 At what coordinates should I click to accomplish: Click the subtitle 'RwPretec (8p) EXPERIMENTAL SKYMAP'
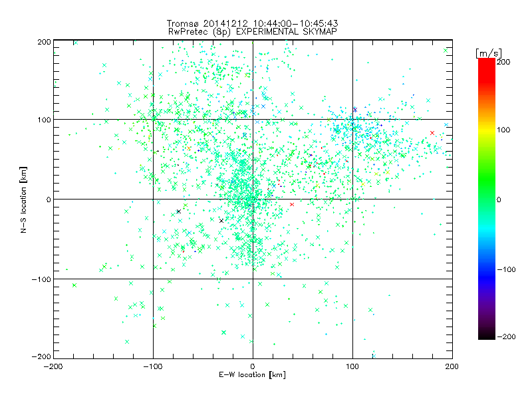click(x=253, y=31)
